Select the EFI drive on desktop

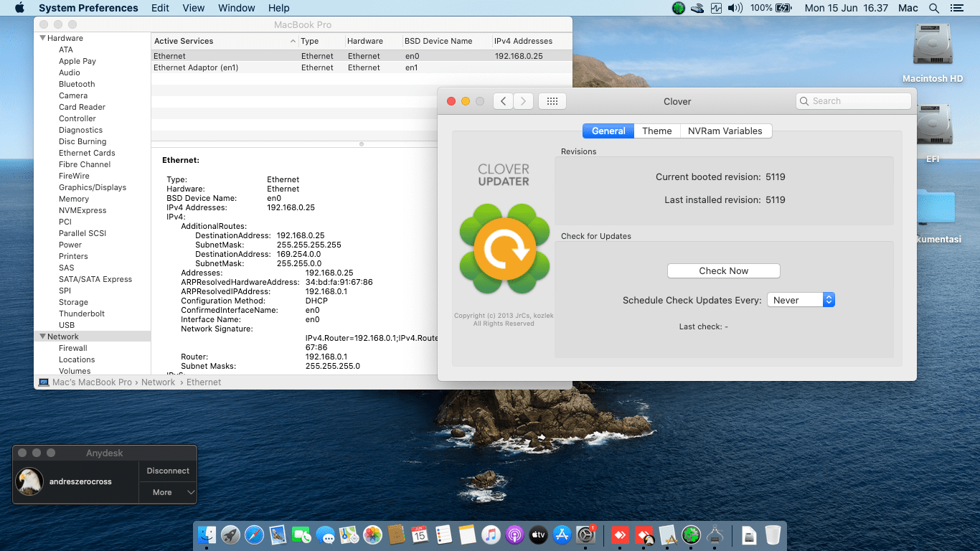pyautogui.click(x=933, y=133)
